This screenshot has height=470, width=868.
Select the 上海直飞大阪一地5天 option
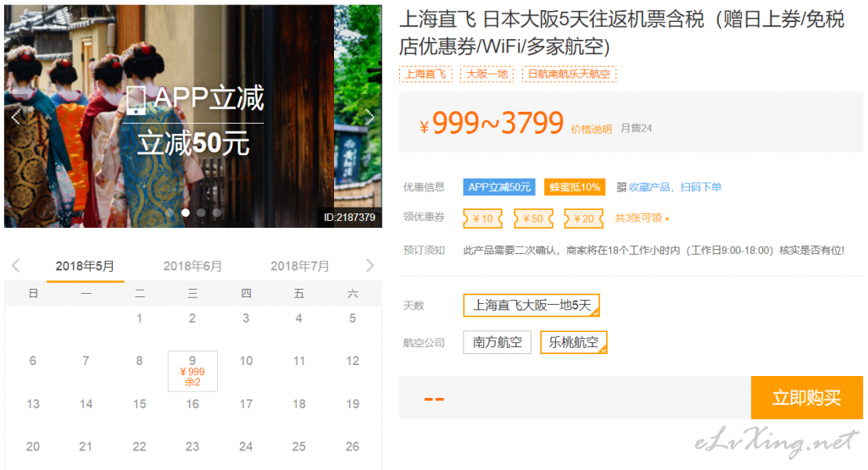(x=531, y=305)
